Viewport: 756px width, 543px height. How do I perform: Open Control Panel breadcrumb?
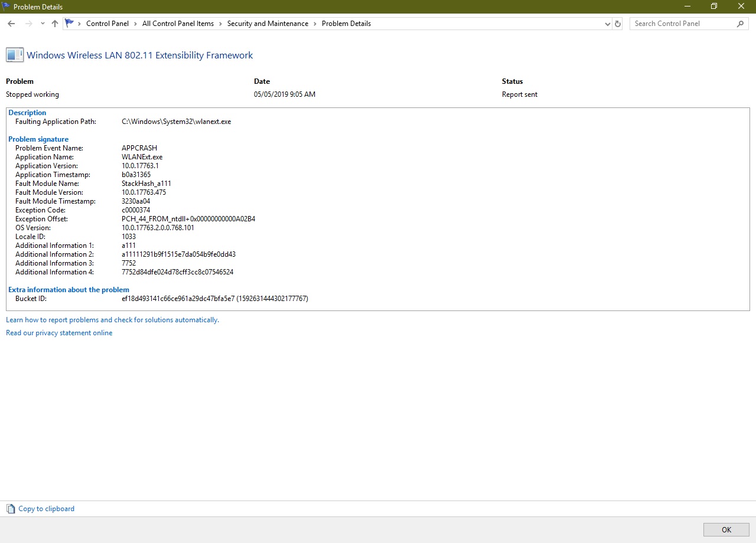(x=107, y=24)
